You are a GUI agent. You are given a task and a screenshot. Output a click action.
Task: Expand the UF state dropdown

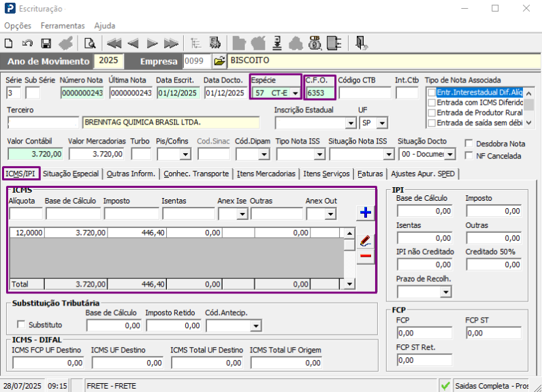point(382,122)
